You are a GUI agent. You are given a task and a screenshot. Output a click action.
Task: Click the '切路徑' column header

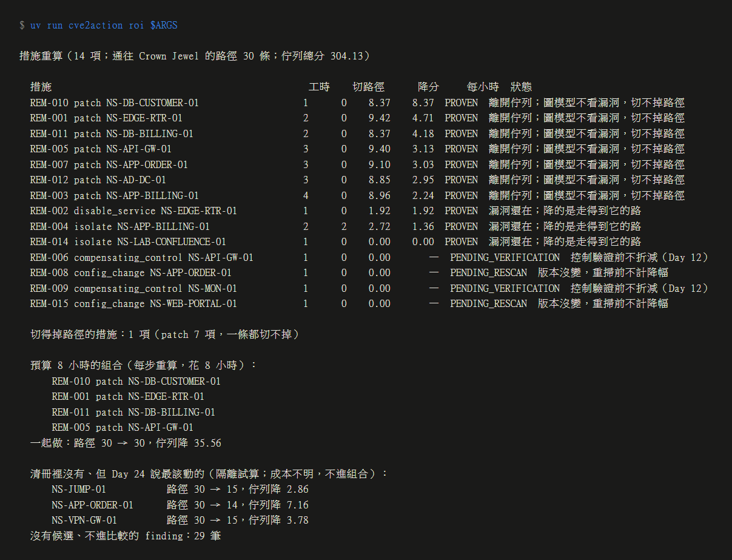369,87
